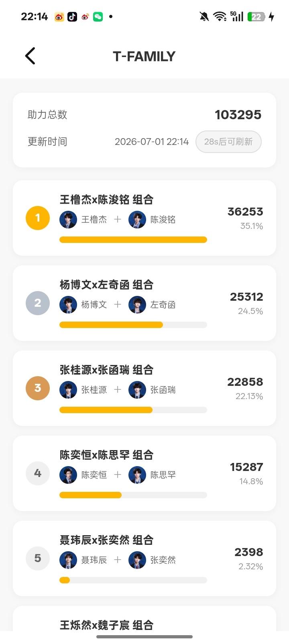
Task: Tap the gray rank 4 badge
Action: tap(38, 473)
